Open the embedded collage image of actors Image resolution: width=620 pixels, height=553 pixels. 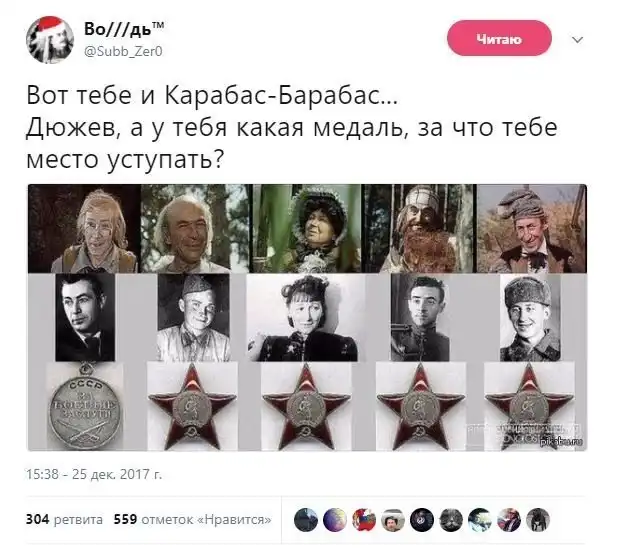(307, 317)
